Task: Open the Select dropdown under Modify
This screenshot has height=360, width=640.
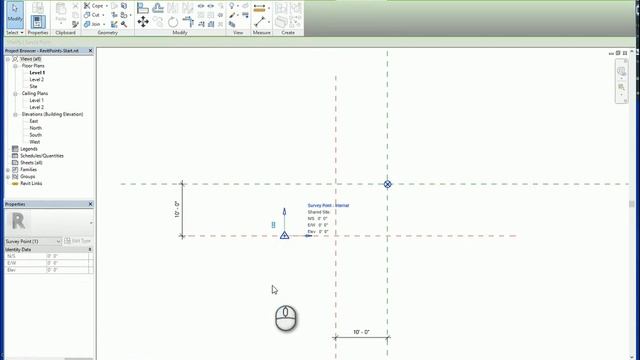Action: 15,32
